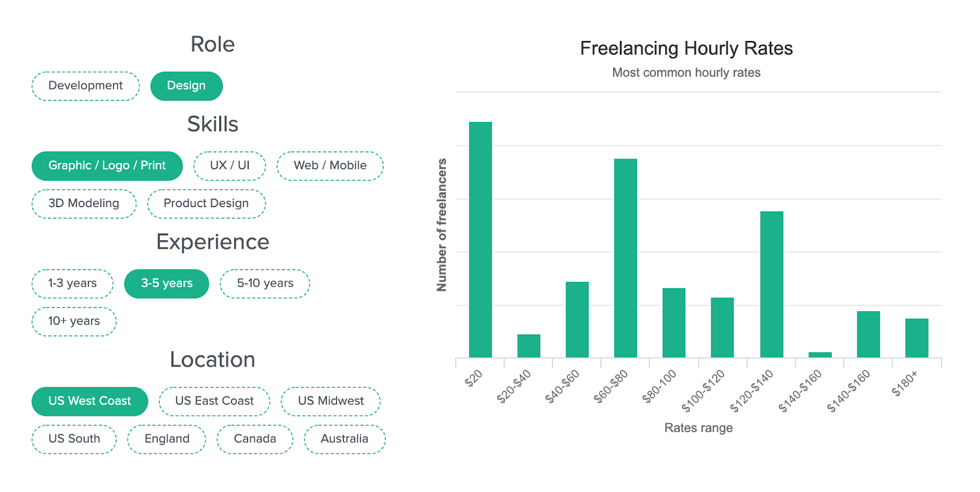Image resolution: width=980 pixels, height=492 pixels.
Task: Filter by Canada location
Action: pyautogui.click(x=255, y=439)
